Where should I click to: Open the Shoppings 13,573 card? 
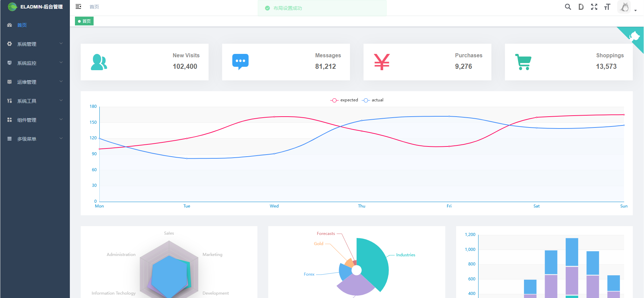(x=569, y=62)
